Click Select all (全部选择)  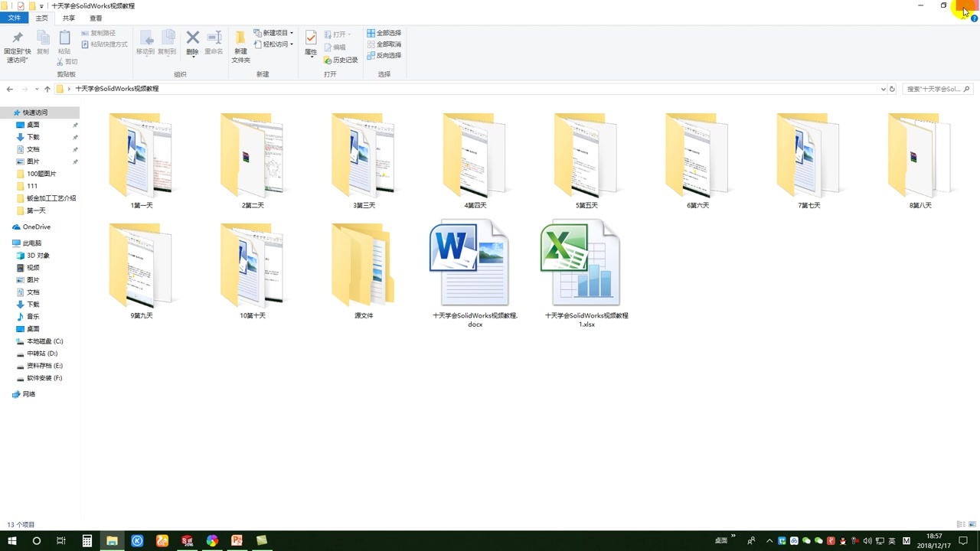click(x=384, y=33)
